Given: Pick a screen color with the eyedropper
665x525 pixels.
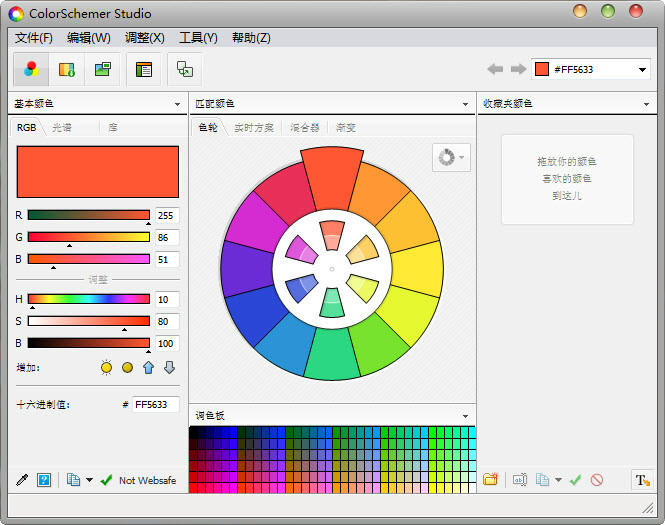Looking at the screenshot, I should tap(22, 480).
